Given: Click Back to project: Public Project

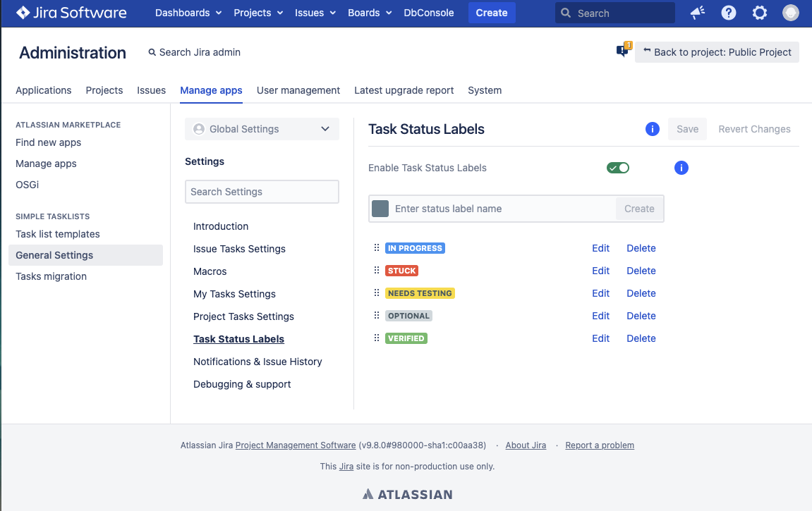Looking at the screenshot, I should [x=717, y=51].
